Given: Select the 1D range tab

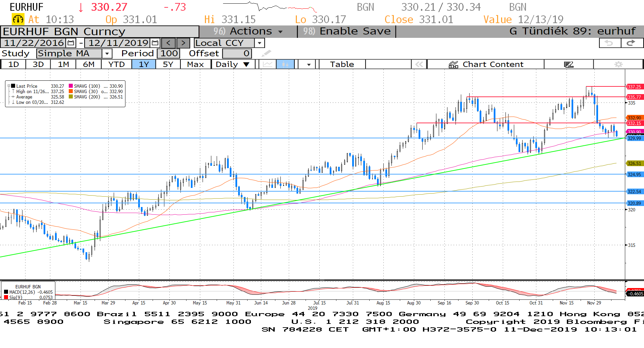Looking at the screenshot, I should (x=13, y=64).
